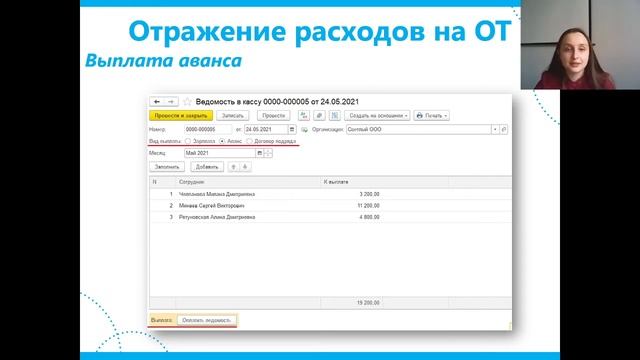Image resolution: width=640 pixels, height=360 pixels.
Task: Step the Месяц value with spinner
Action: pos(268,153)
